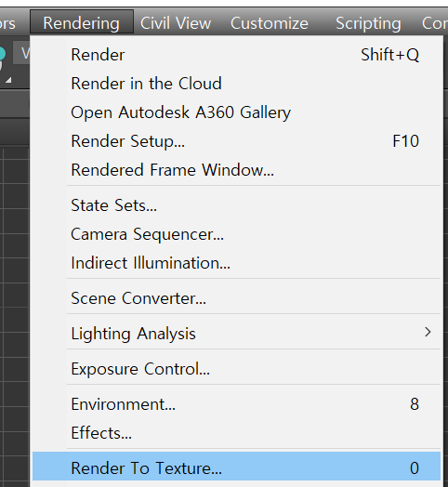Select State Sets option
Image resolution: width=448 pixels, height=487 pixels.
point(236,205)
